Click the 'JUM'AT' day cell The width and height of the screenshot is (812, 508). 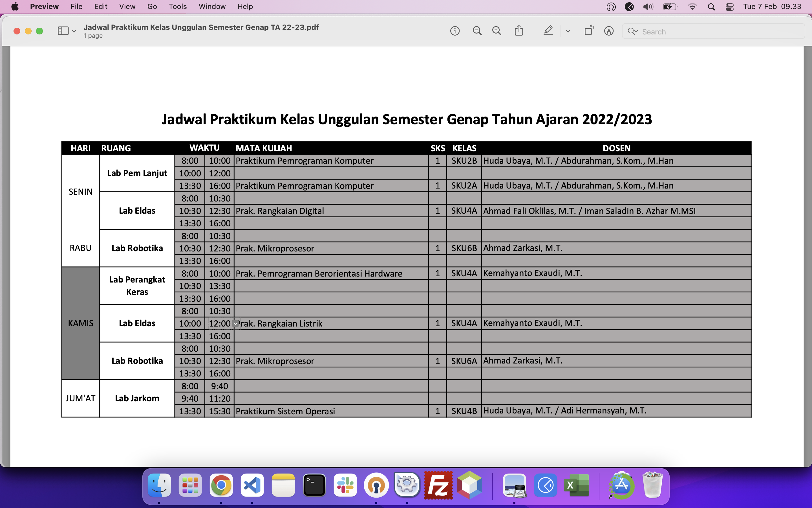(x=81, y=398)
